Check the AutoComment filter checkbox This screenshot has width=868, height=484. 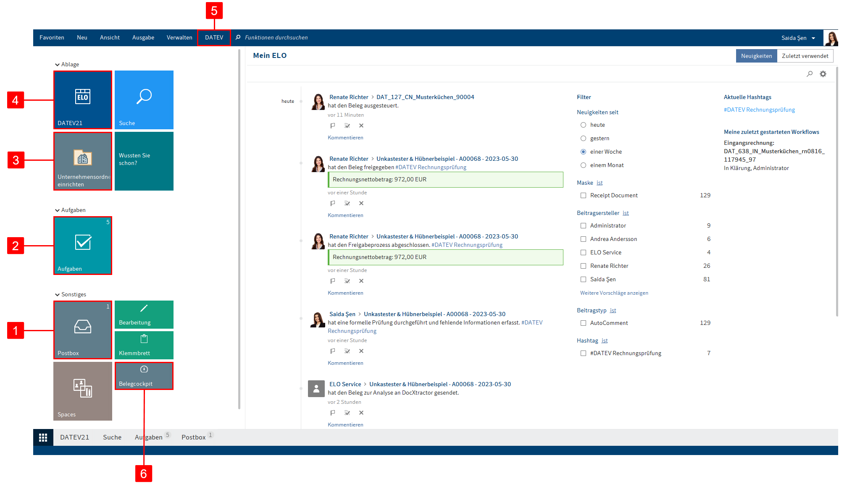pyautogui.click(x=583, y=323)
